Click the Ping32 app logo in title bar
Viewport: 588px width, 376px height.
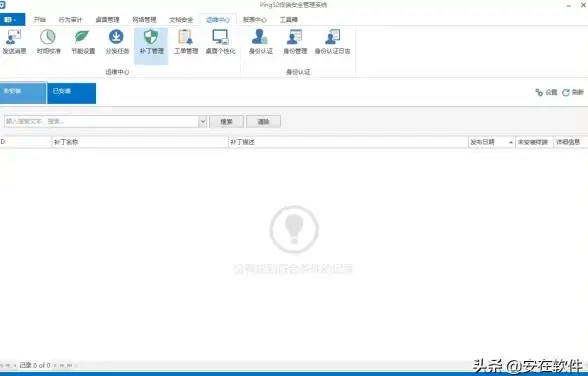(x=3, y=4)
